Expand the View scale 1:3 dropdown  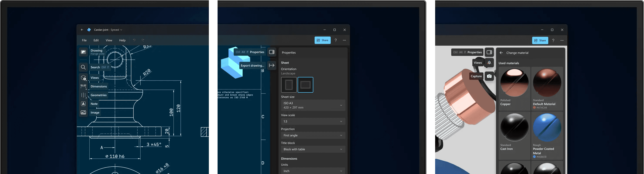click(x=313, y=121)
